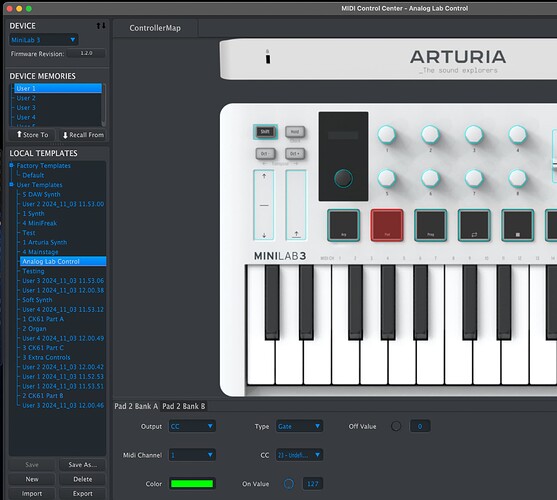
Task: Click the green Color swatch
Action: pos(192,484)
